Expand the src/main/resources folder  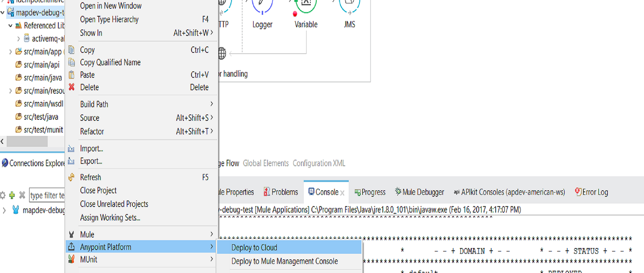coord(10,91)
